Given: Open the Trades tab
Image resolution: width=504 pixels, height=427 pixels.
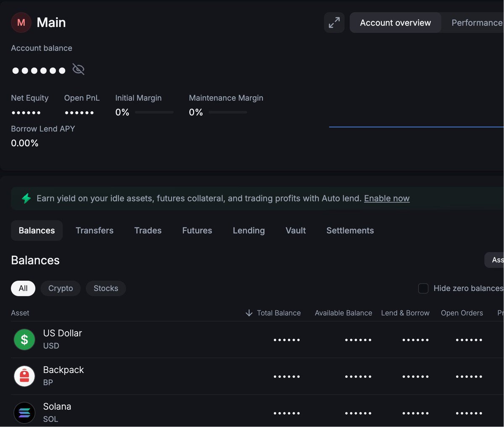Looking at the screenshot, I should coord(148,230).
